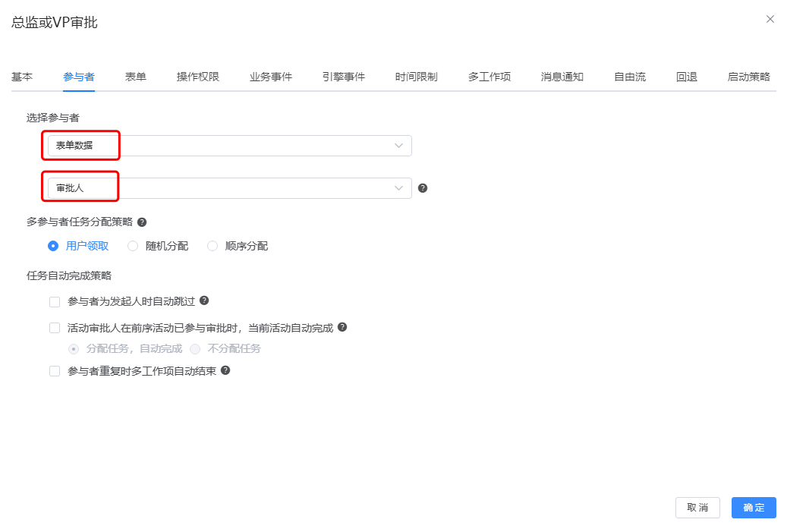The image size is (787, 532).
Task: Enable 参与者重复时多工作项自动结束
Action: [x=55, y=370]
